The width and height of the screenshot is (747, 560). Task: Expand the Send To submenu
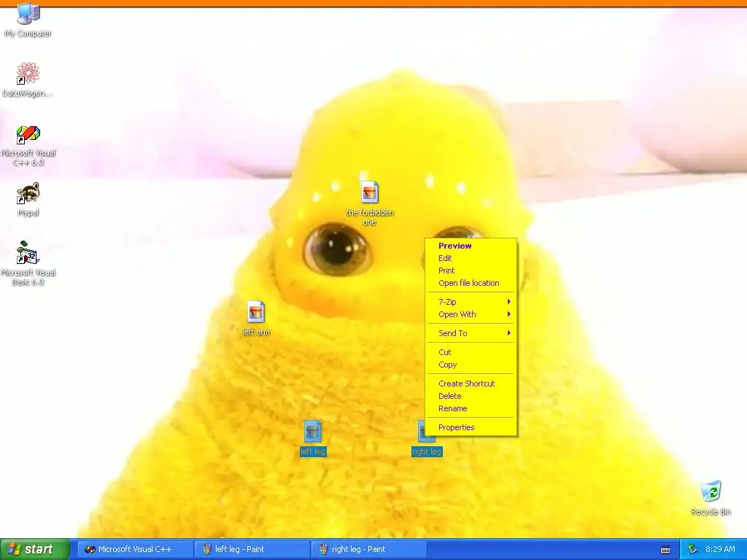(471, 332)
